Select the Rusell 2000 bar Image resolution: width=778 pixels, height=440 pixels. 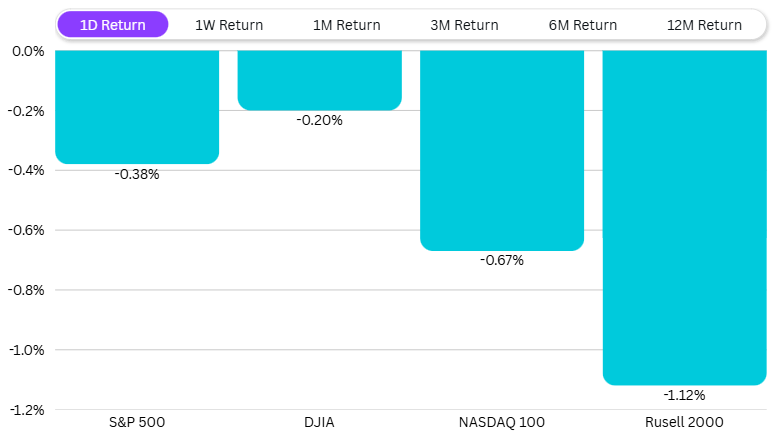pos(685,217)
